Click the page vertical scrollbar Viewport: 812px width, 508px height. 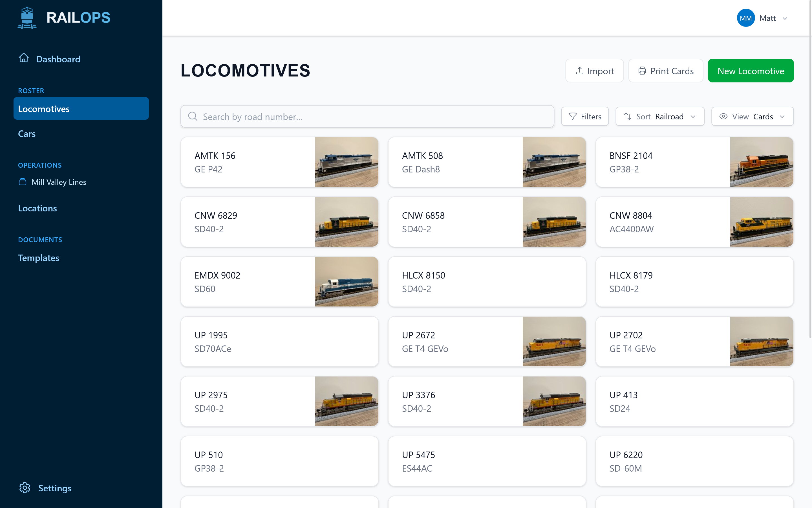pyautogui.click(x=810, y=170)
